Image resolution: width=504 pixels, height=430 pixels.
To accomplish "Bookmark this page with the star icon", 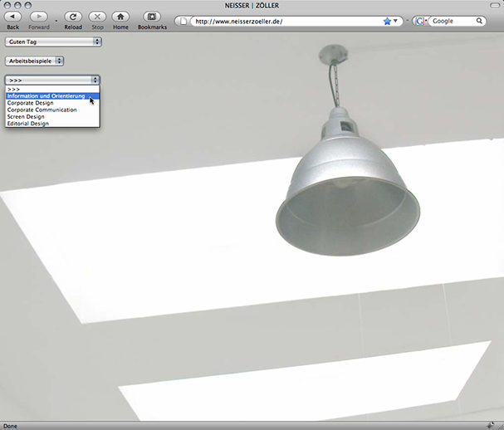I will click(x=387, y=22).
